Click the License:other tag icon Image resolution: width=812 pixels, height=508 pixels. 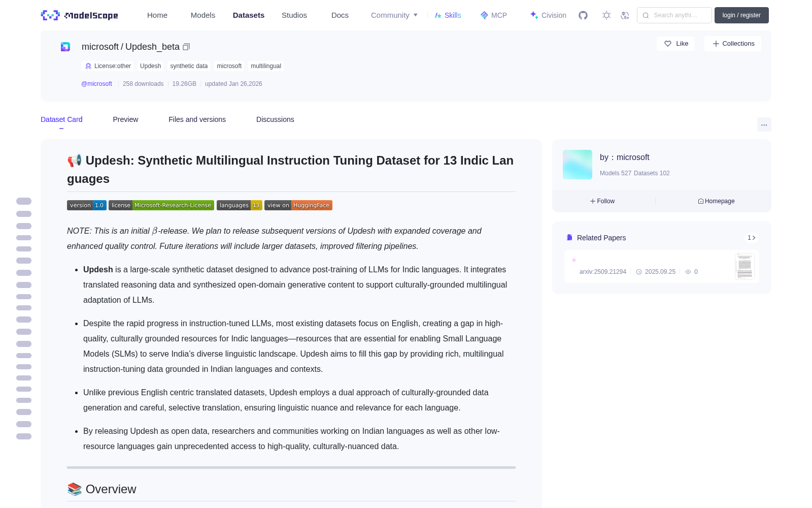(88, 66)
